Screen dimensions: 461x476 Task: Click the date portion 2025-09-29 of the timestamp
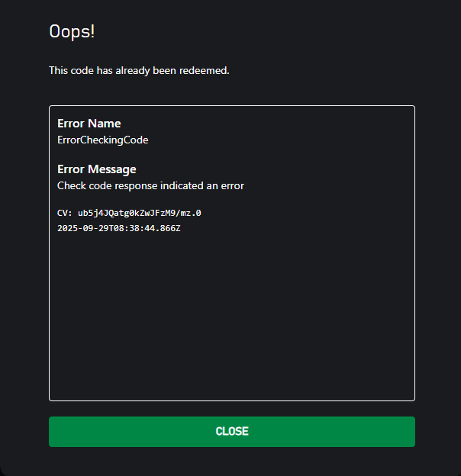tap(82, 228)
